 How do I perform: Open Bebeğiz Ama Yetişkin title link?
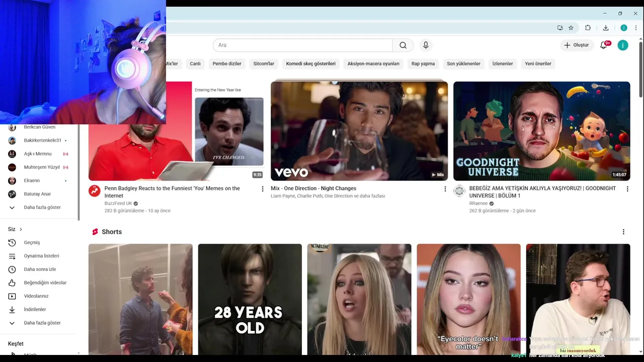[542, 192]
